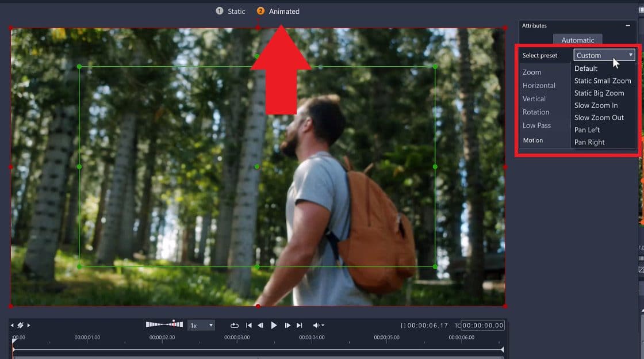644x359 pixels.
Task: Click the playback shuttle slider
Action: click(167, 324)
